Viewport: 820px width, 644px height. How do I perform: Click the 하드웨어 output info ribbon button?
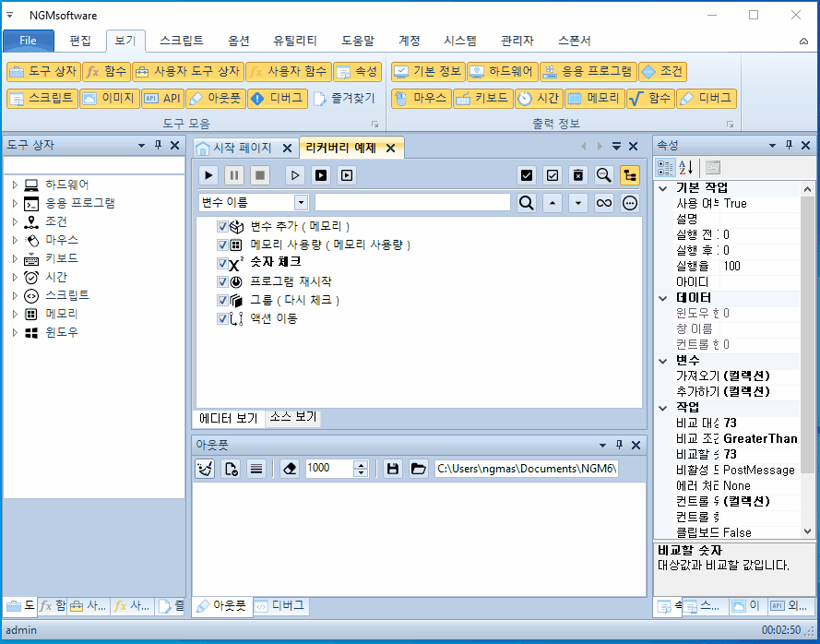503,72
